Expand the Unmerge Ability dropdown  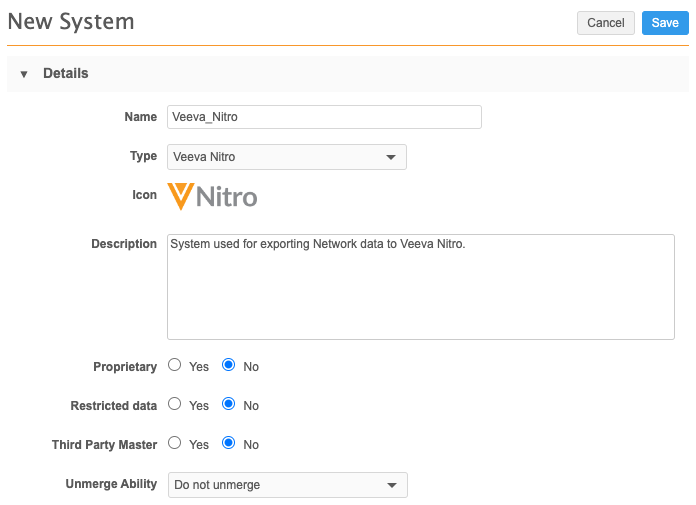[x=287, y=485]
